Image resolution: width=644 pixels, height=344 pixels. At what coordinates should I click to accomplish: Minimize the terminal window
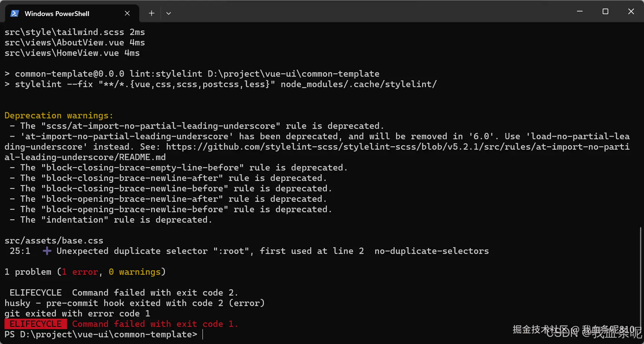(580, 12)
